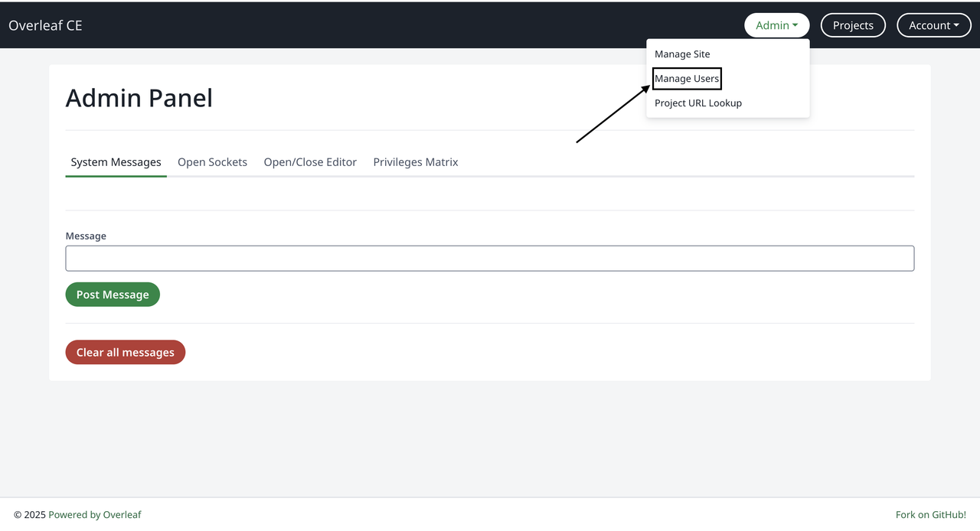Viewport: 980px width, 531px height.
Task: Click the Overleaf CE brand link
Action: click(45, 24)
